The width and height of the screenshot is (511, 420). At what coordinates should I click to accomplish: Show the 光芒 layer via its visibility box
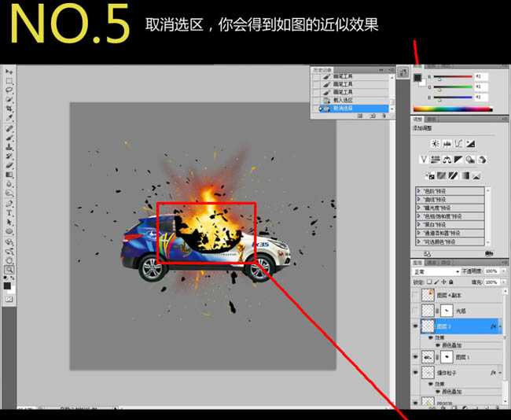[415, 311]
